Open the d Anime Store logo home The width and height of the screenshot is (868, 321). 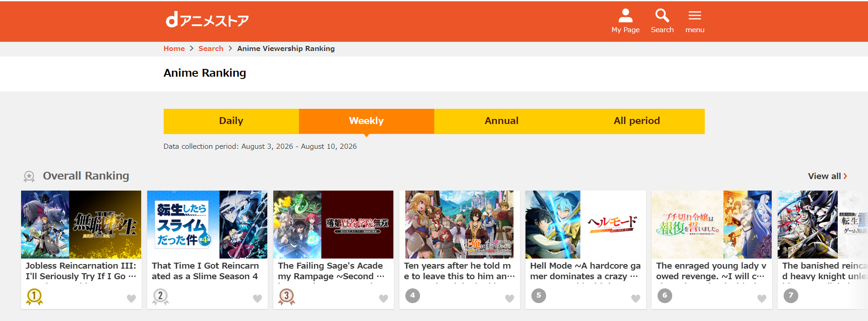point(207,20)
